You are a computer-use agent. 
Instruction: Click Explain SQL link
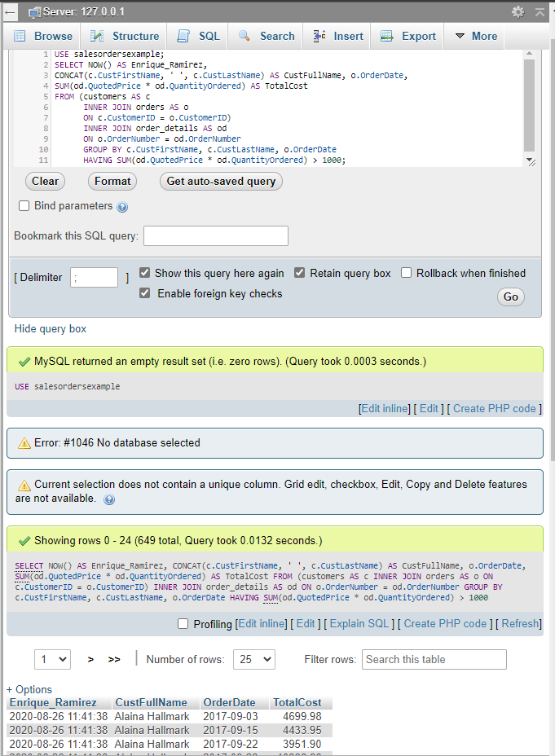click(359, 624)
